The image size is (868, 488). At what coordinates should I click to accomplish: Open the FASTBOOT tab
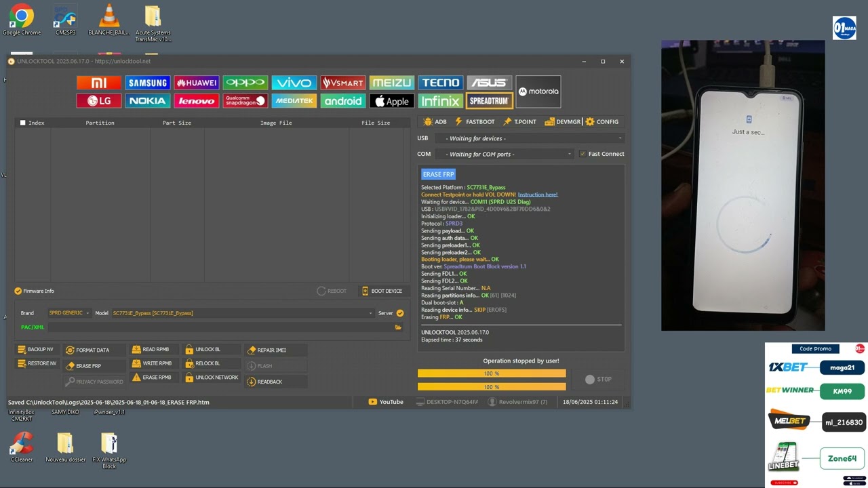(475, 122)
